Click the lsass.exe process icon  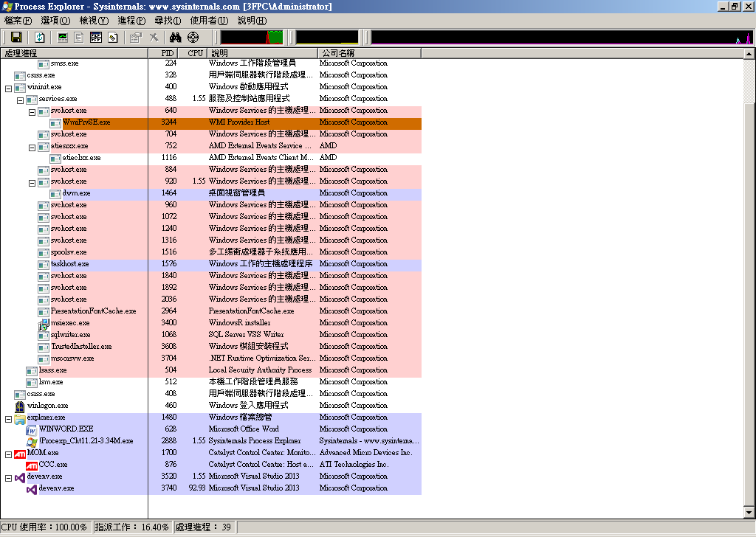[32, 371]
